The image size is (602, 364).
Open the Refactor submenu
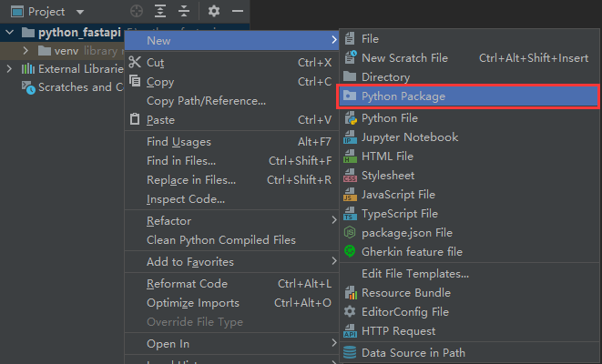(169, 221)
